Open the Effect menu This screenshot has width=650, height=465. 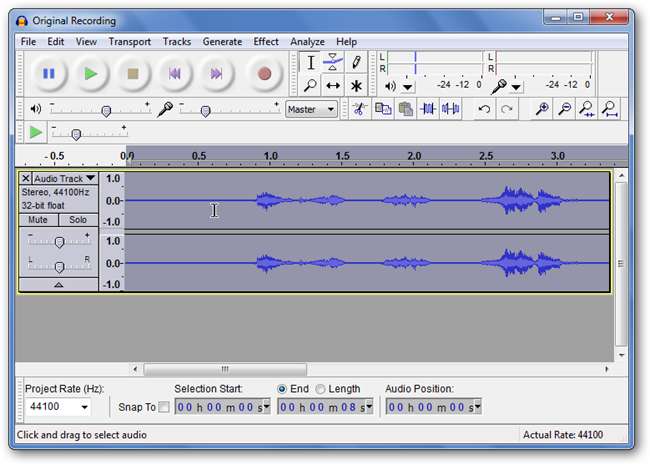click(266, 42)
